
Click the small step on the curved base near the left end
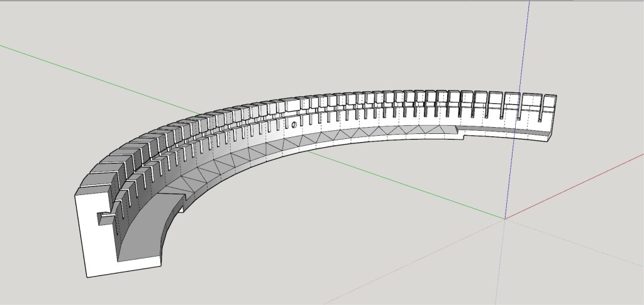tap(181, 206)
